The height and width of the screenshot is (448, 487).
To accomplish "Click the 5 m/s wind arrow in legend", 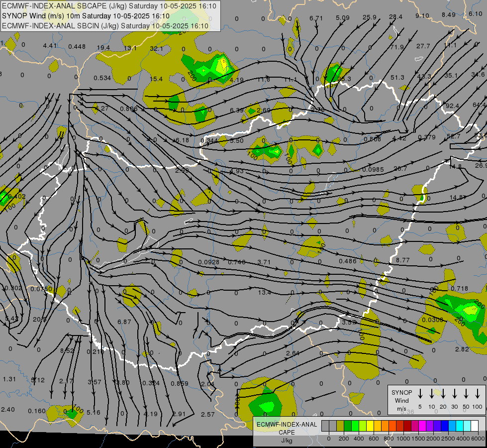I will point(420,394).
